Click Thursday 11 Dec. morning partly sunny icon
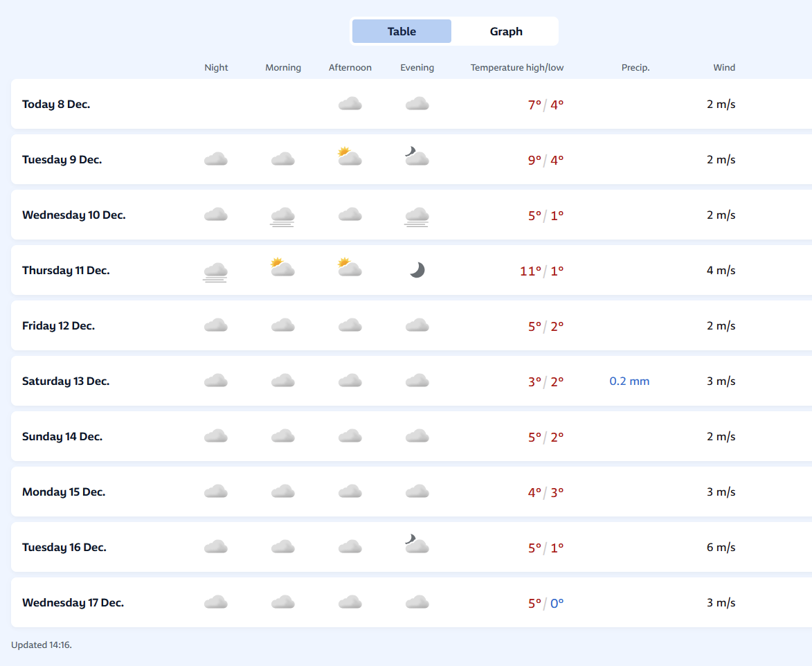 [x=282, y=268]
